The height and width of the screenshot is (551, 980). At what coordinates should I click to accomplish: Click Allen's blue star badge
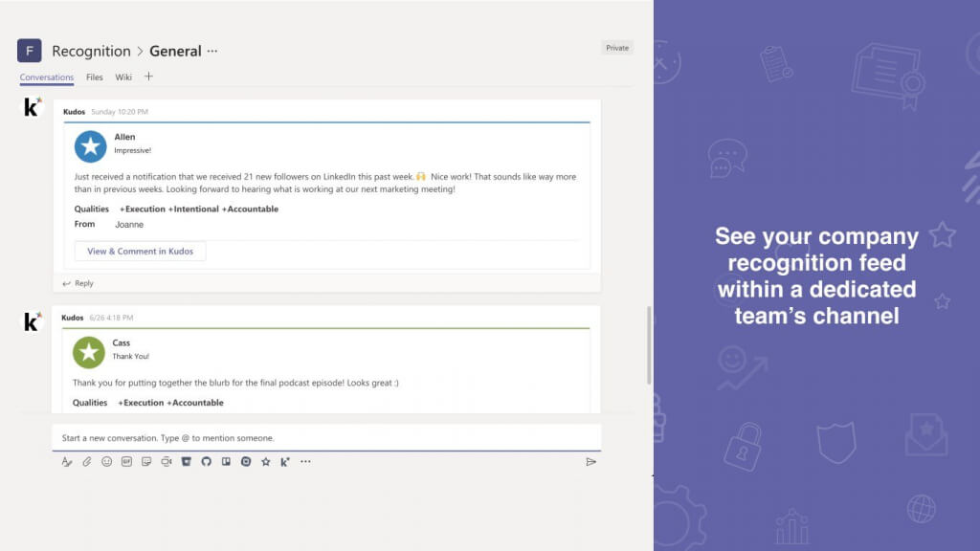click(x=91, y=146)
